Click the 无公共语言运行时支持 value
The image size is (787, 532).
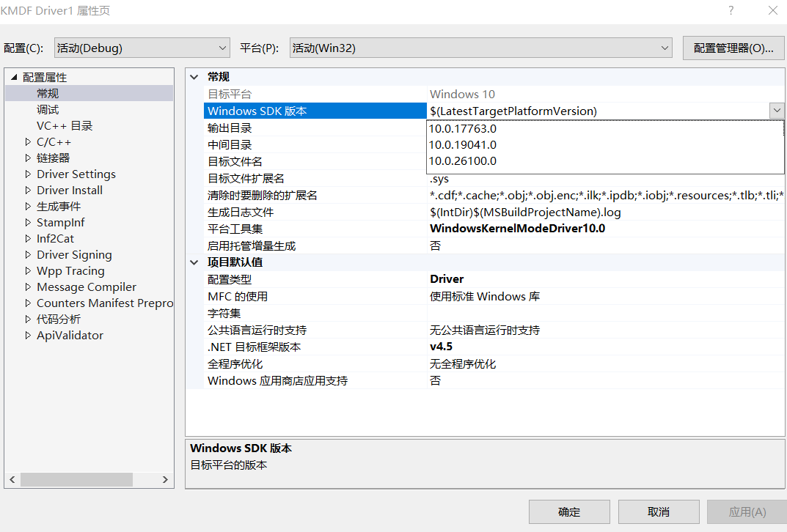485,330
